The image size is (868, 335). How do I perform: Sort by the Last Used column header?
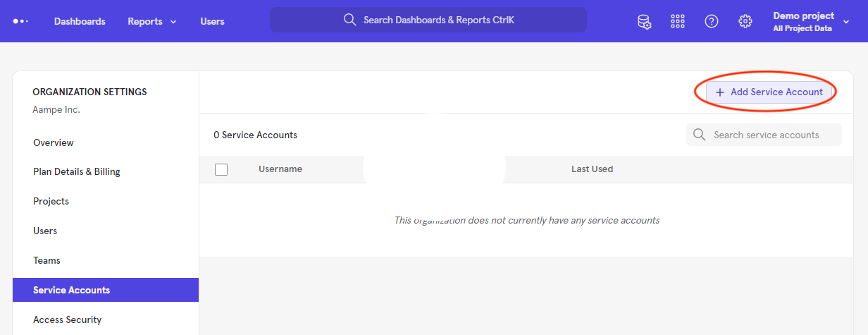point(592,169)
